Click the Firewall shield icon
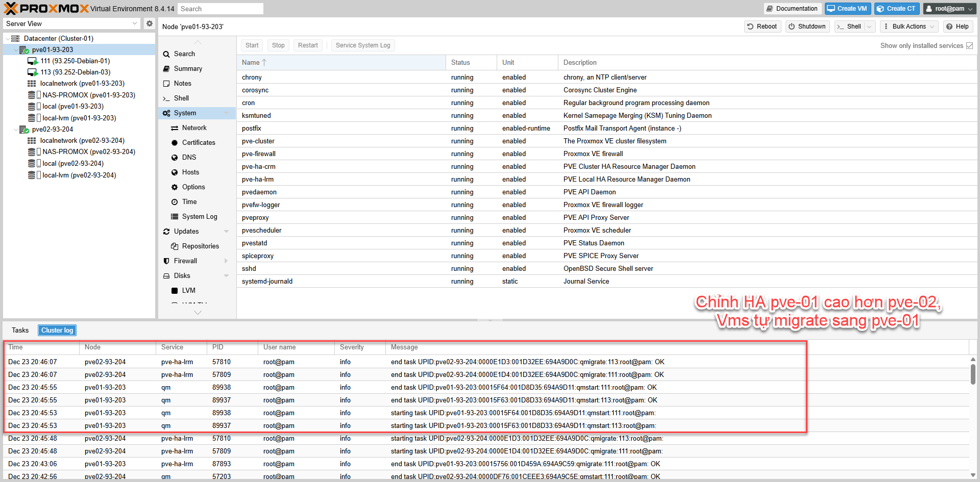980x482 pixels. (166, 261)
